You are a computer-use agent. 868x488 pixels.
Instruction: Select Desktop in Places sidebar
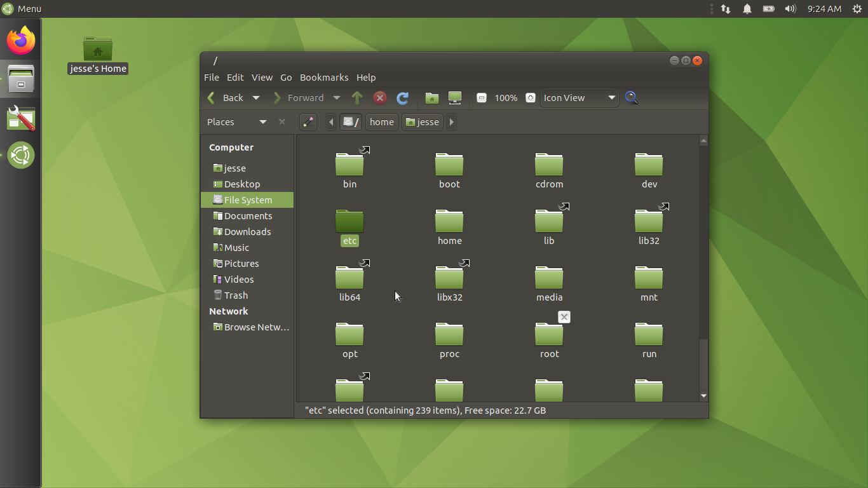(247, 184)
